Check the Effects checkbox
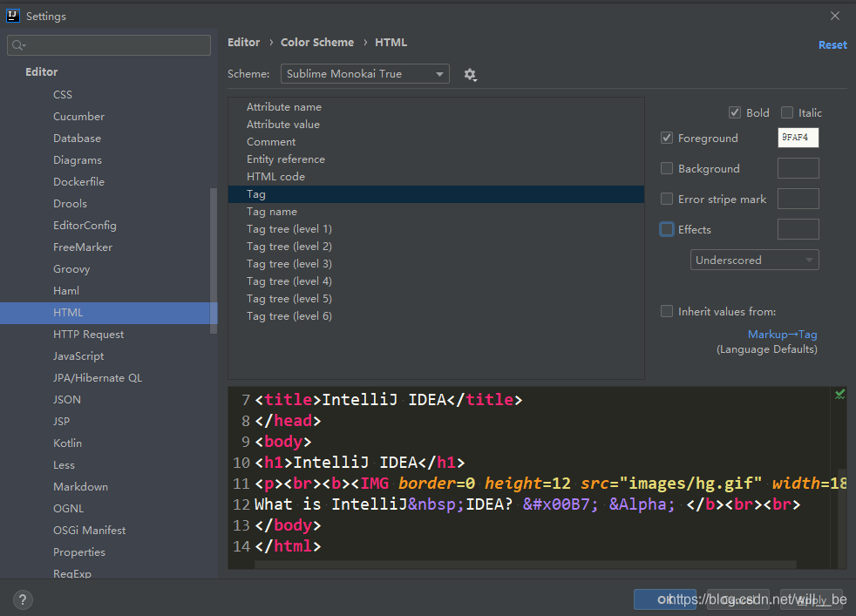The width and height of the screenshot is (856, 616). click(x=667, y=229)
